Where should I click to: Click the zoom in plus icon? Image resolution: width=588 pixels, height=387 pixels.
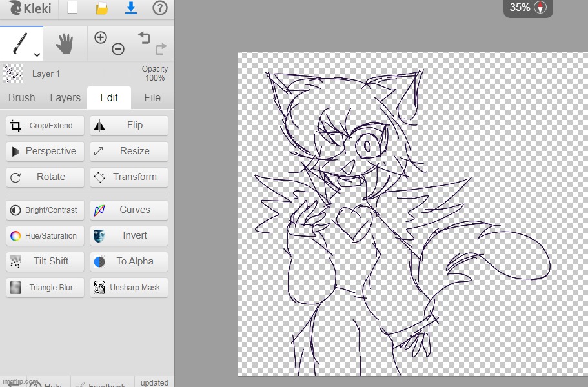[x=100, y=37]
